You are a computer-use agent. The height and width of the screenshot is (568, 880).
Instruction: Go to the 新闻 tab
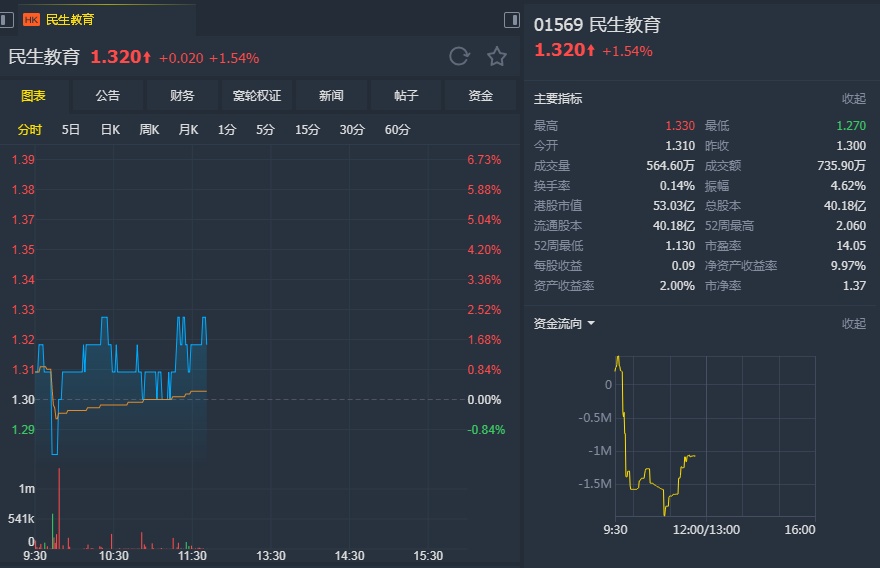(331, 96)
